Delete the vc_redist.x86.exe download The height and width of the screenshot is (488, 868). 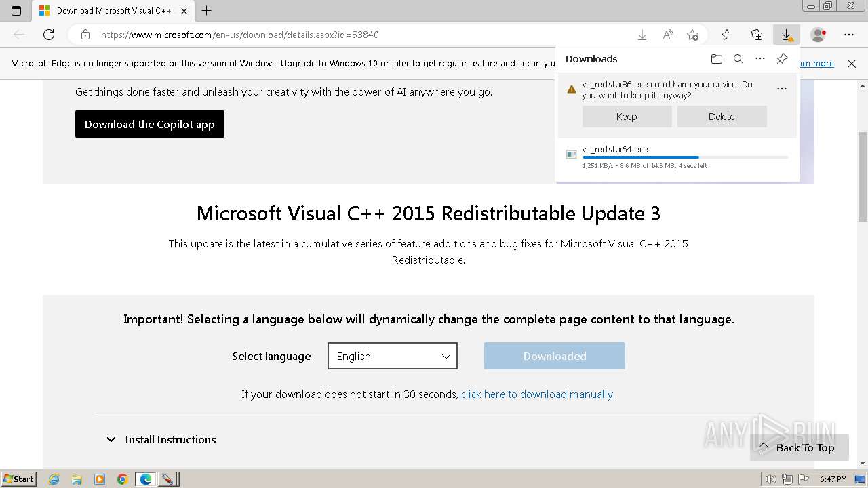722,117
